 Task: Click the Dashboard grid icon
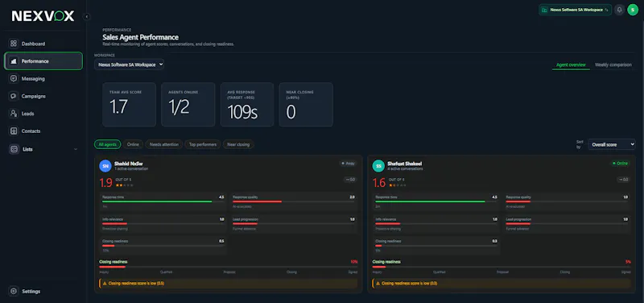click(14, 44)
